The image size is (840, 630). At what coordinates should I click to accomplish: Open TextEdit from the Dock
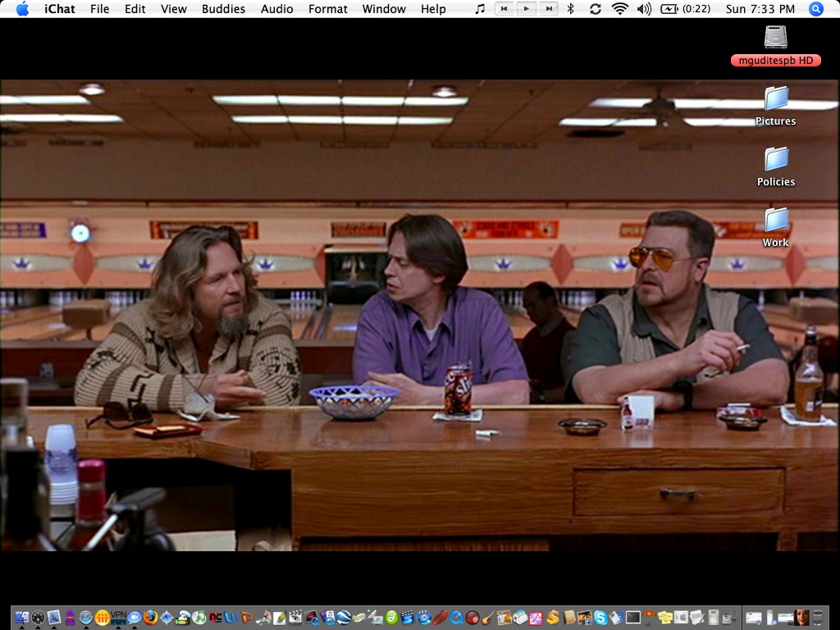[x=697, y=617]
